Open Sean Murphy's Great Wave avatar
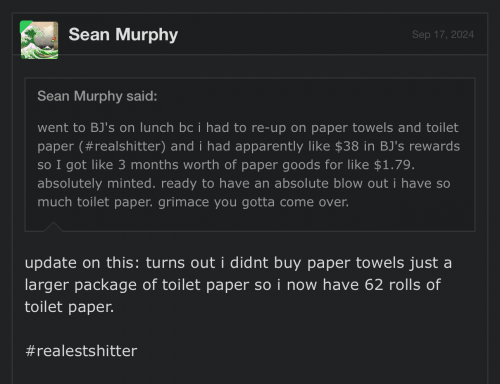This screenshot has height=384, width=500. tap(39, 40)
